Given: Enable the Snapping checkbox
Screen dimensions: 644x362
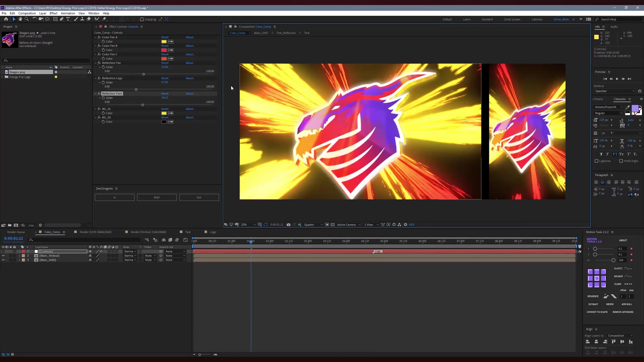Looking at the screenshot, I should [x=142, y=19].
